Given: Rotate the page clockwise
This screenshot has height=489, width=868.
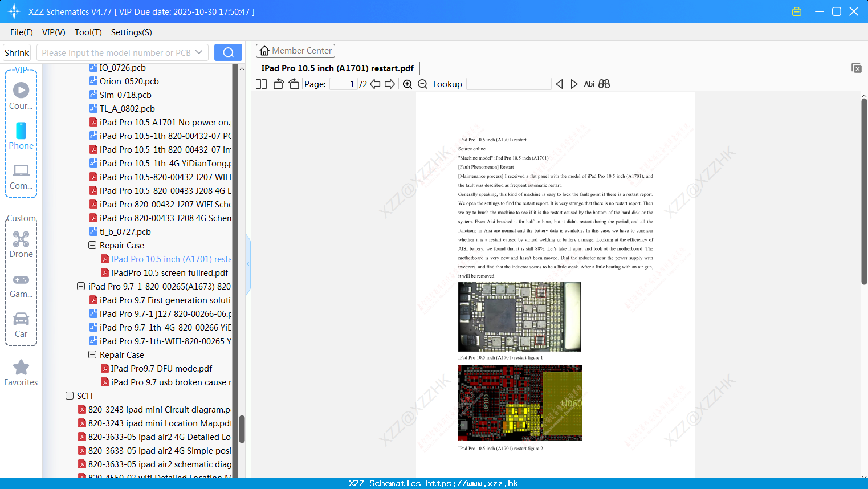Looking at the screenshot, I should (294, 84).
